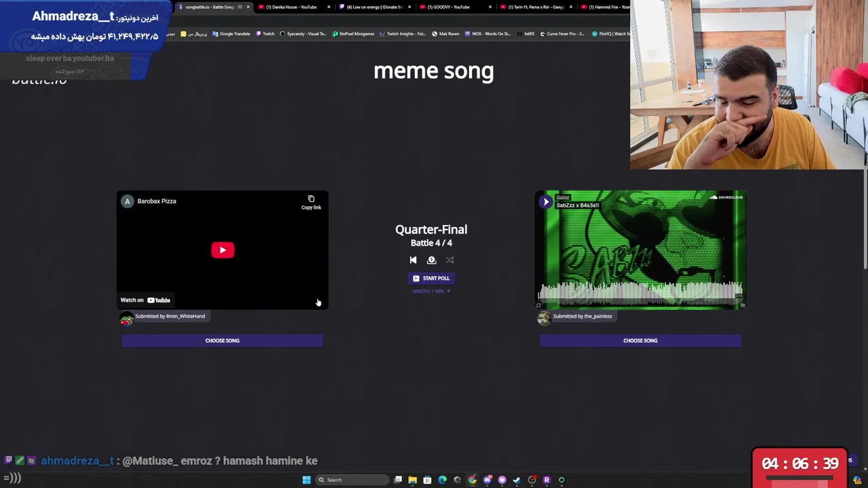Switch to Tarin Ft. Parna x Riri tab
868x488 pixels.
click(x=536, y=7)
